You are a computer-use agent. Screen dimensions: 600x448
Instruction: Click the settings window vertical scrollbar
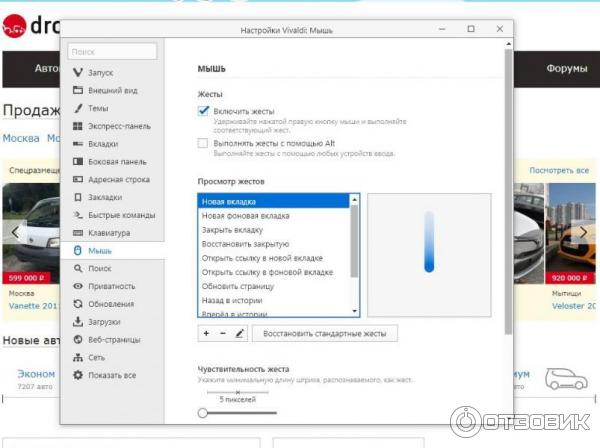coord(508,191)
